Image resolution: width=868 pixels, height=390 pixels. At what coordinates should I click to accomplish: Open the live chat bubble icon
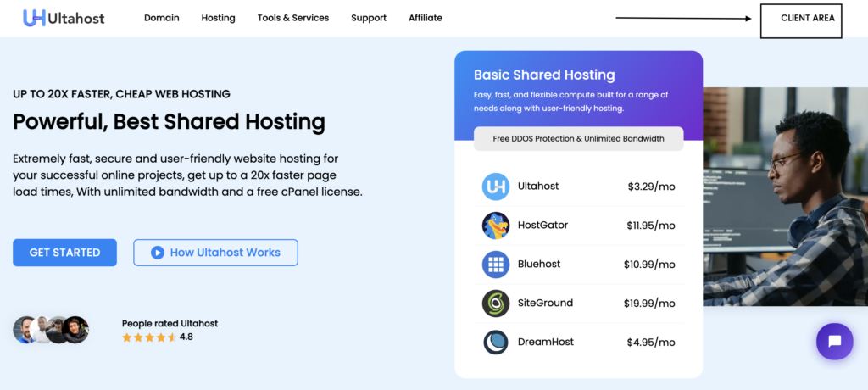(834, 341)
